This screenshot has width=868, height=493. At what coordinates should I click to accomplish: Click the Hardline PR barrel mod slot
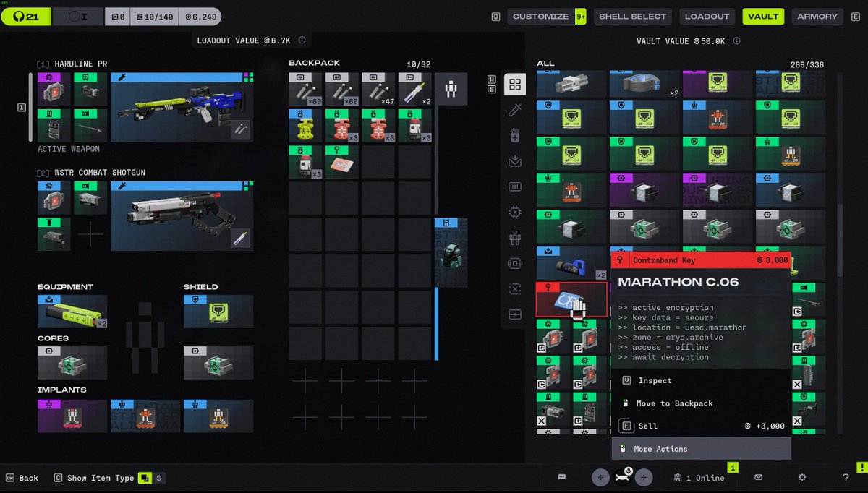tap(90, 126)
